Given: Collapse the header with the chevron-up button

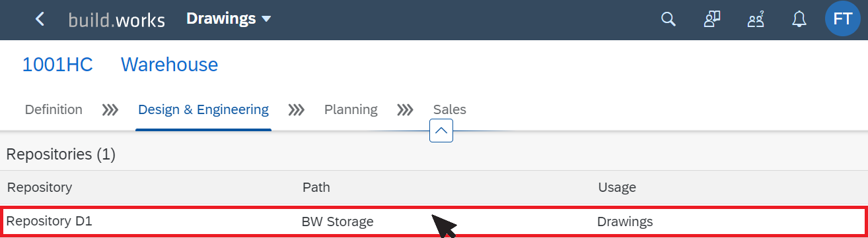Looking at the screenshot, I should coord(441,131).
